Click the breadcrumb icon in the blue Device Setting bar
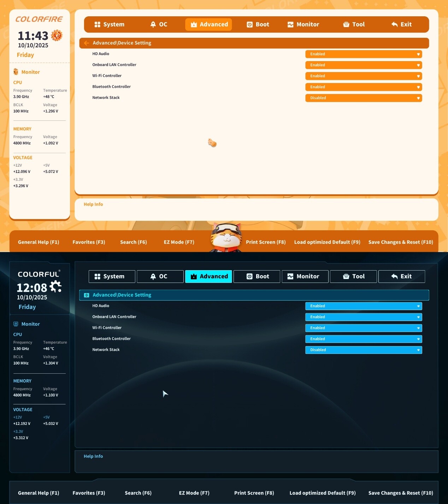 [x=87, y=295]
